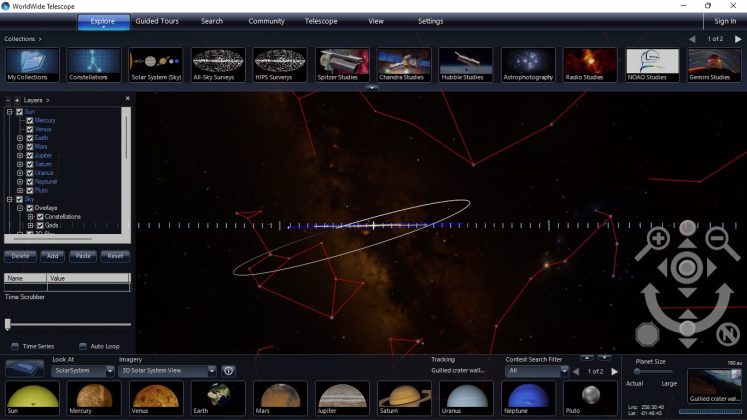Click the zoom in magnifier control

[657, 239]
